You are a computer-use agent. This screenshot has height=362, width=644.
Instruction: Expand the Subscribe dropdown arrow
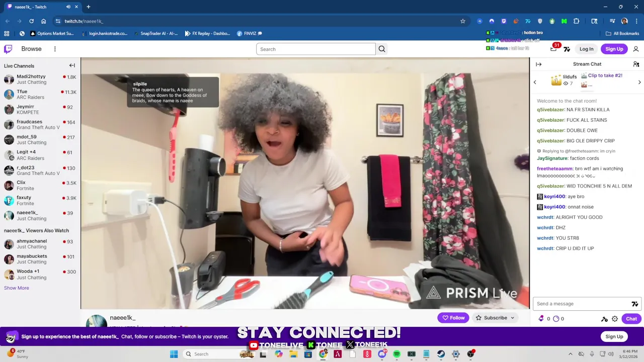[513, 318]
